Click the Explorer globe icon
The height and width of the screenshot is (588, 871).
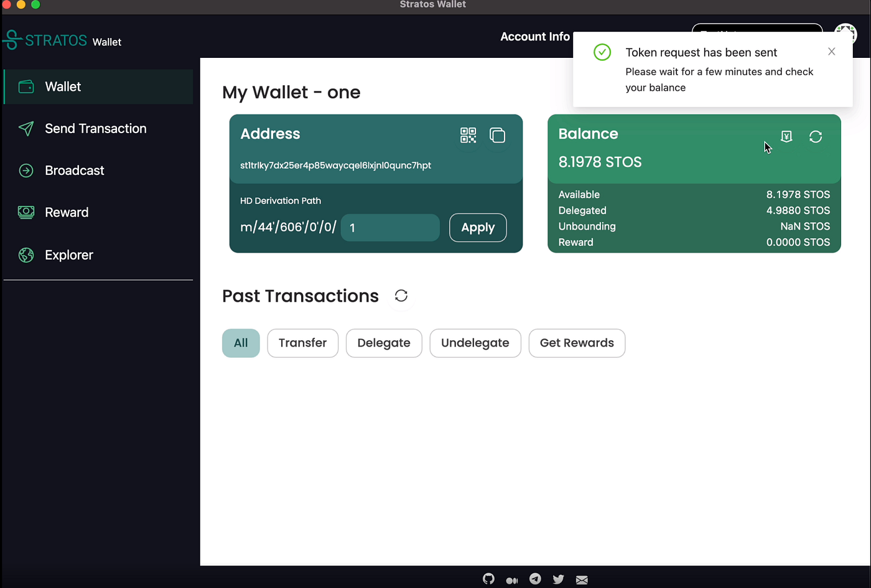[x=26, y=255]
